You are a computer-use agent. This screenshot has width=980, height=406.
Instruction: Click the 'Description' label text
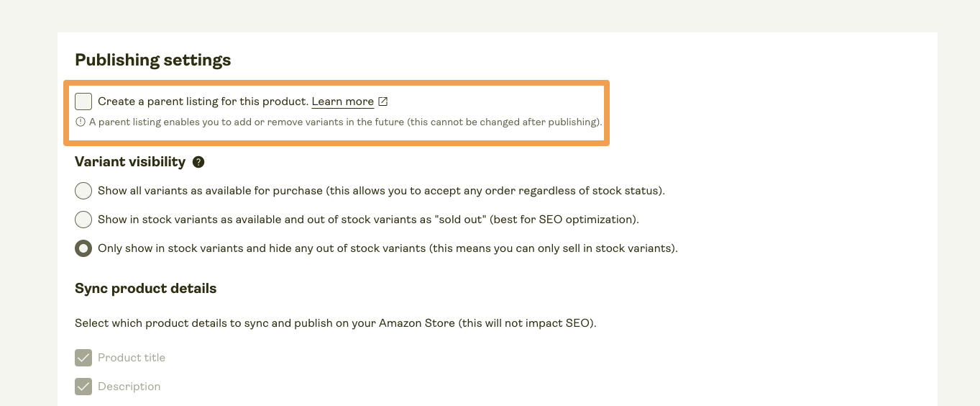click(x=129, y=387)
